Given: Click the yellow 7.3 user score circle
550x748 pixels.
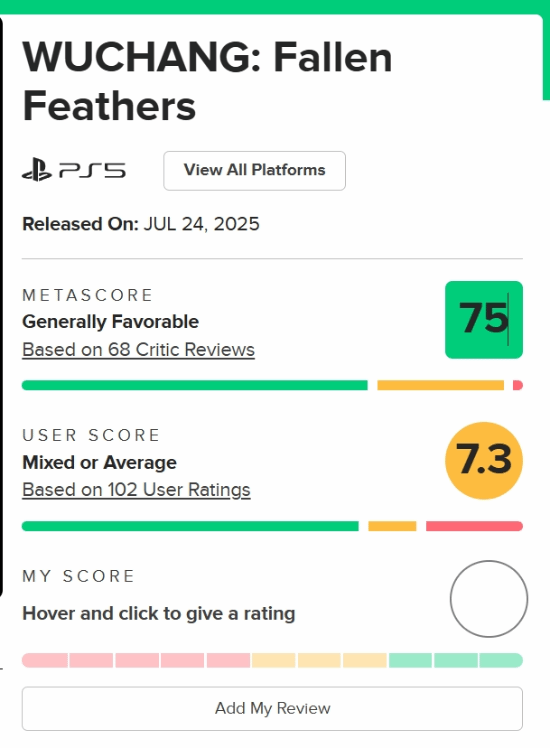Looking at the screenshot, I should coord(484,460).
